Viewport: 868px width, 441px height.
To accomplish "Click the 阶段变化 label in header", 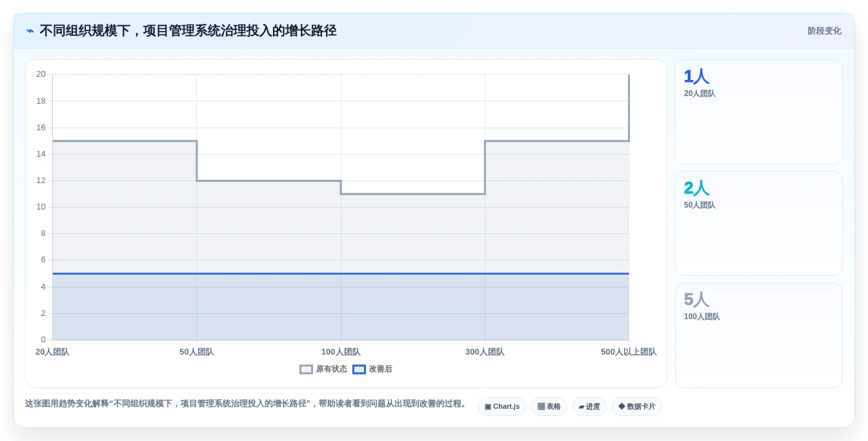I will pos(825,31).
